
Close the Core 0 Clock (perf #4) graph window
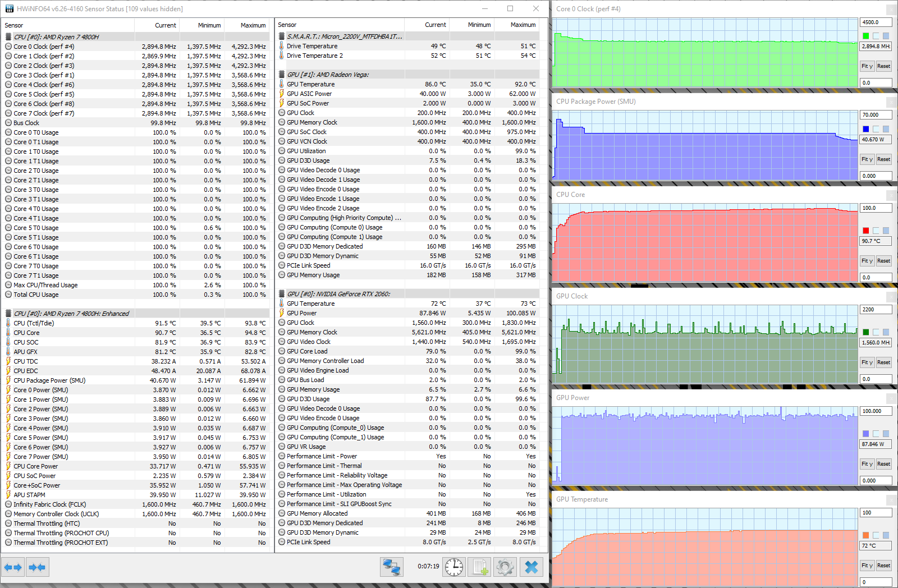click(x=891, y=9)
